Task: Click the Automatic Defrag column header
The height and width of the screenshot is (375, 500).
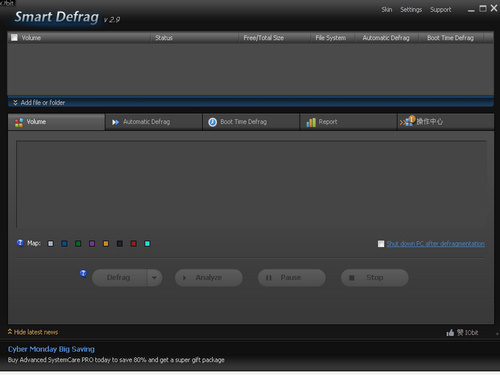Action: coord(387,38)
